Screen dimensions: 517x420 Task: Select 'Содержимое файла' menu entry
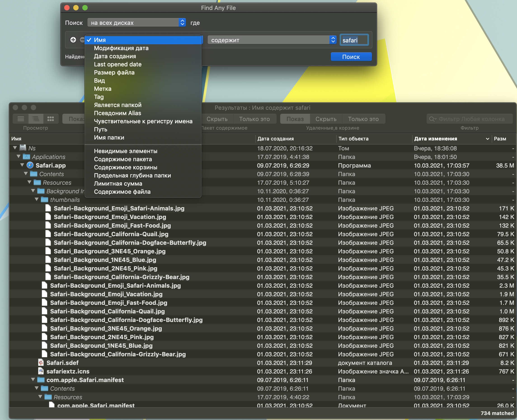coord(122,192)
